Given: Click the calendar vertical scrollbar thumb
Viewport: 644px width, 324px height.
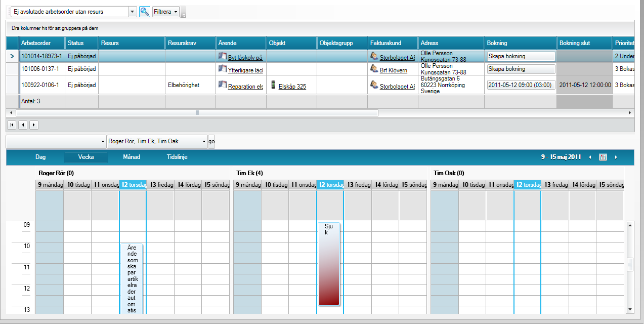Looking at the screenshot, I should (x=630, y=264).
